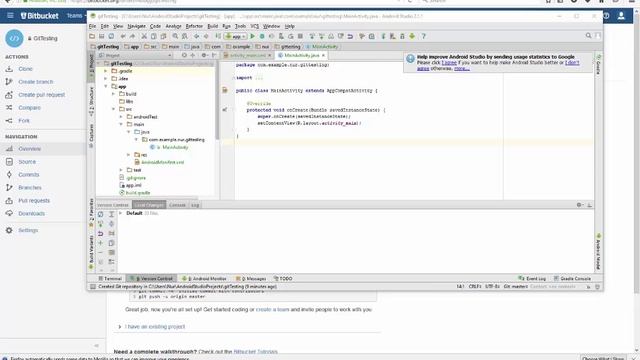Click the Help question mark toolbar icon
640x360 pixels.
click(x=424, y=36)
